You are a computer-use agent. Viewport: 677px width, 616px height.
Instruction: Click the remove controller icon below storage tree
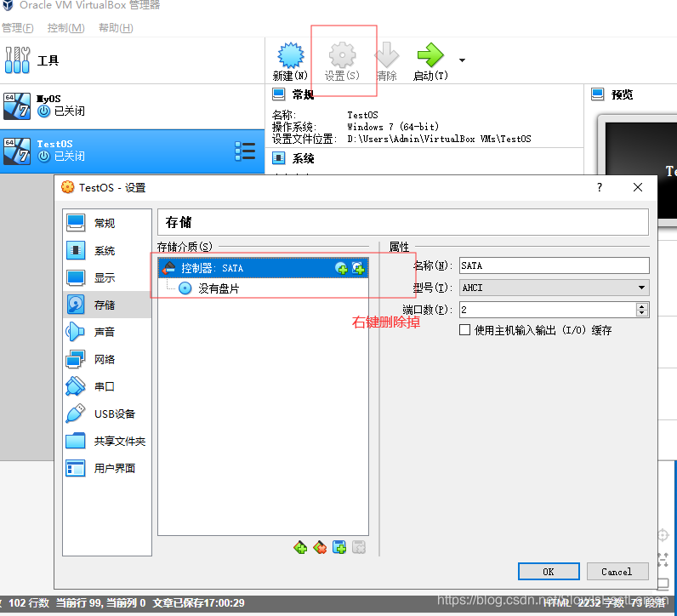tap(320, 547)
